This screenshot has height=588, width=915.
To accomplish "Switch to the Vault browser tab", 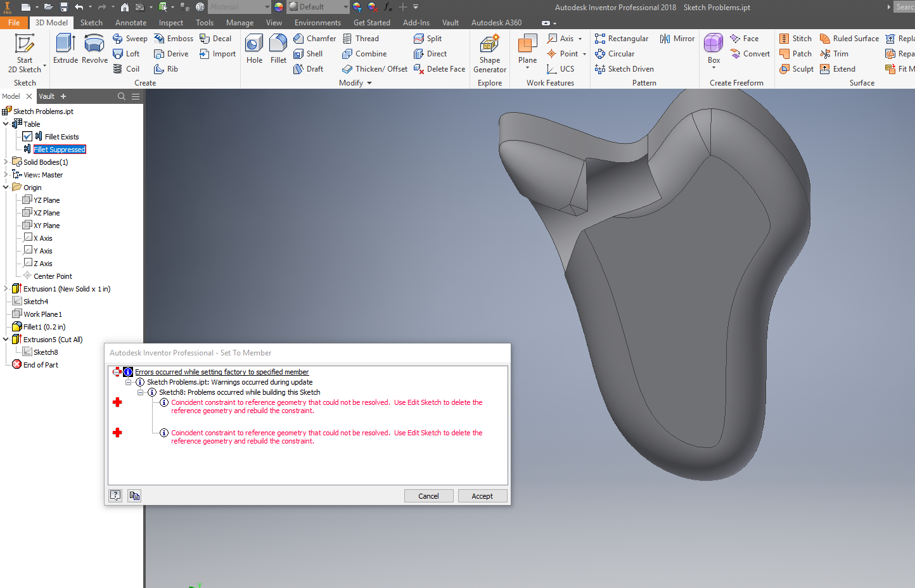I will 46,96.
